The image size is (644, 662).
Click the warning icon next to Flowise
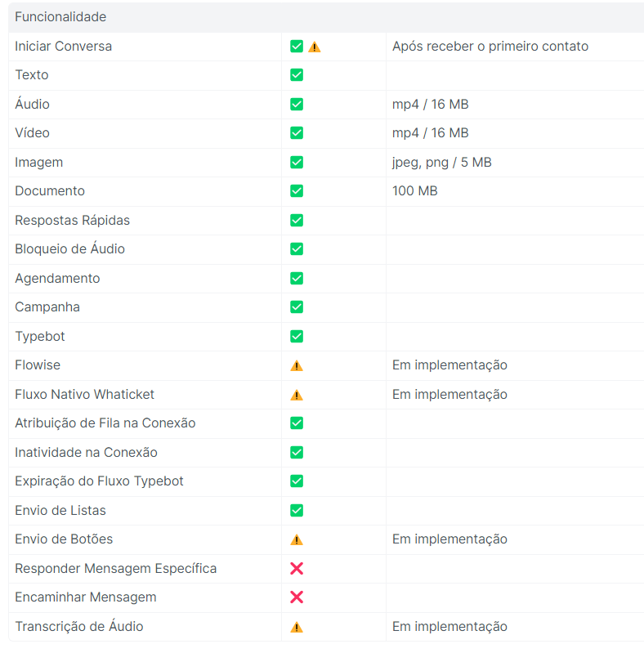[x=297, y=365]
